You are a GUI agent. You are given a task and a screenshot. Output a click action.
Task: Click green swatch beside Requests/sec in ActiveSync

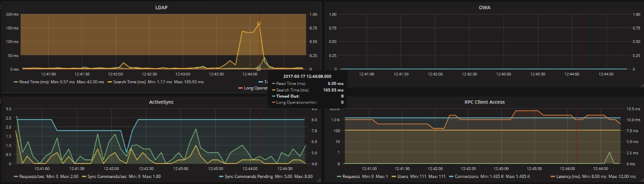click(16, 177)
